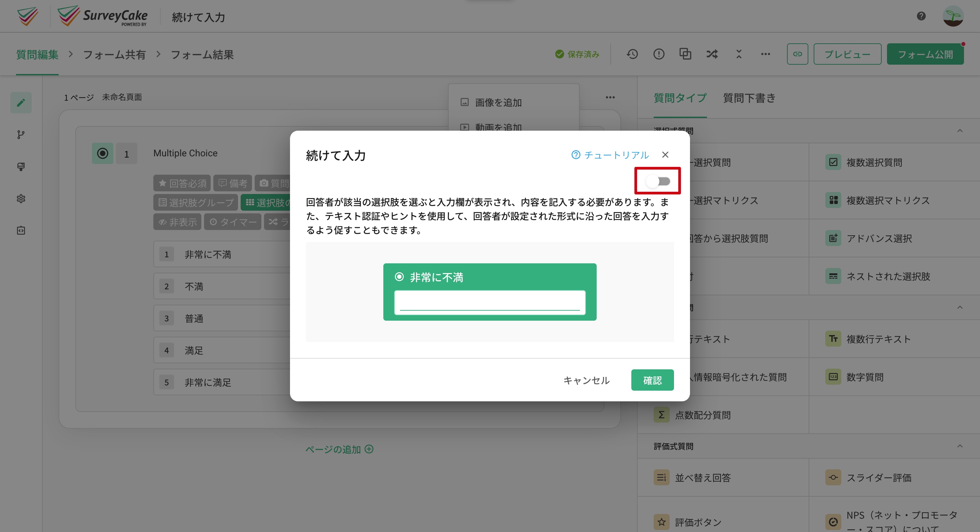This screenshot has height=532, width=980.
Task: Publish form with フォーム公開
Action: coord(925,54)
